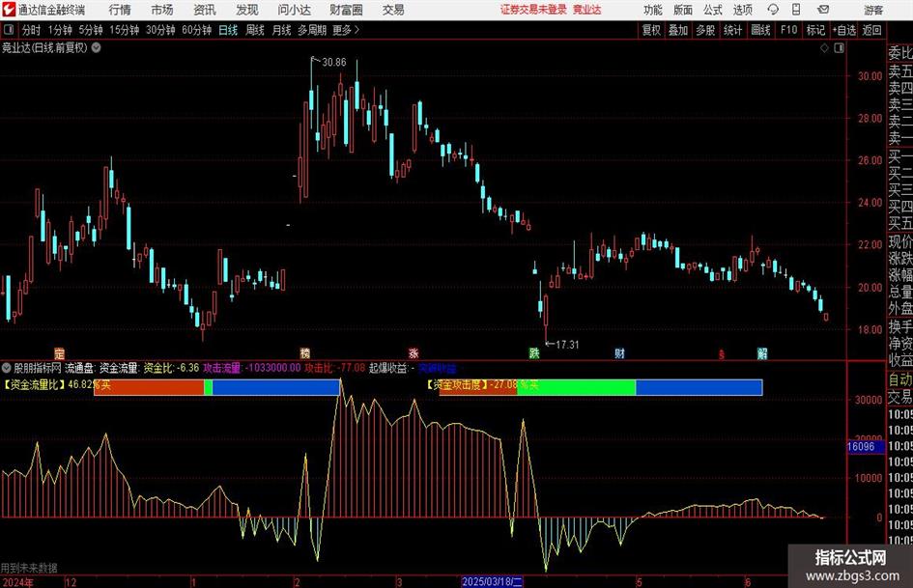
Task: Click the 多股 multi-stock button
Action: (705, 30)
